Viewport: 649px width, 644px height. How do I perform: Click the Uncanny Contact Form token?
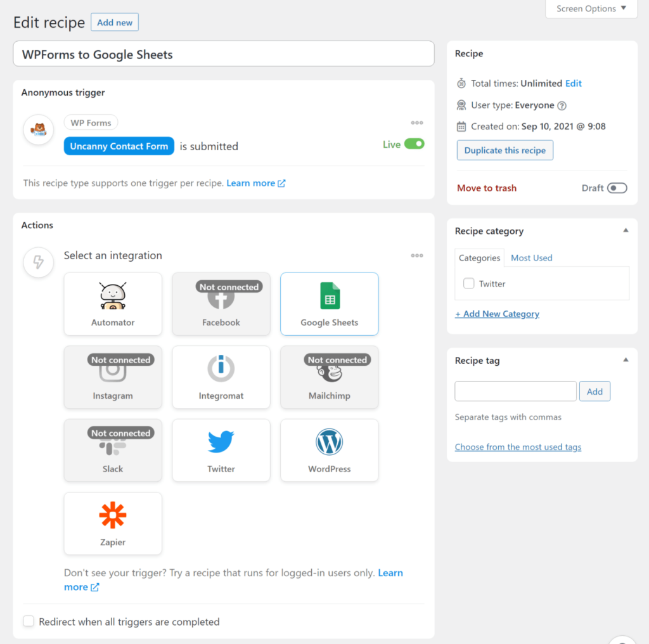pos(119,146)
